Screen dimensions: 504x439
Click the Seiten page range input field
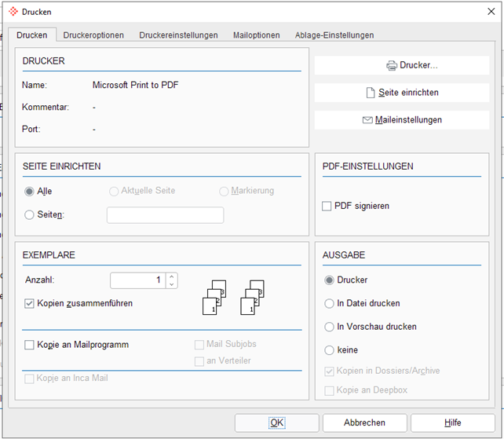pos(165,215)
